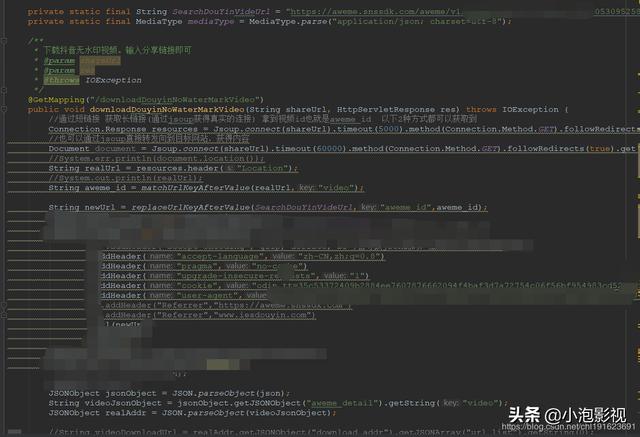
Task: Click the mediaType field name
Action: click(211, 21)
